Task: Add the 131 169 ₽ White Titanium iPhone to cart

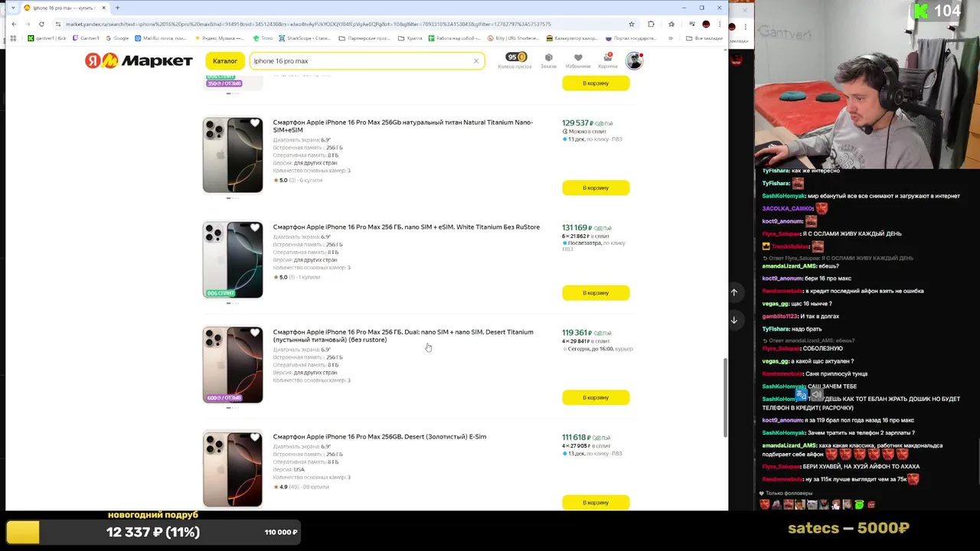Action: pyautogui.click(x=596, y=292)
